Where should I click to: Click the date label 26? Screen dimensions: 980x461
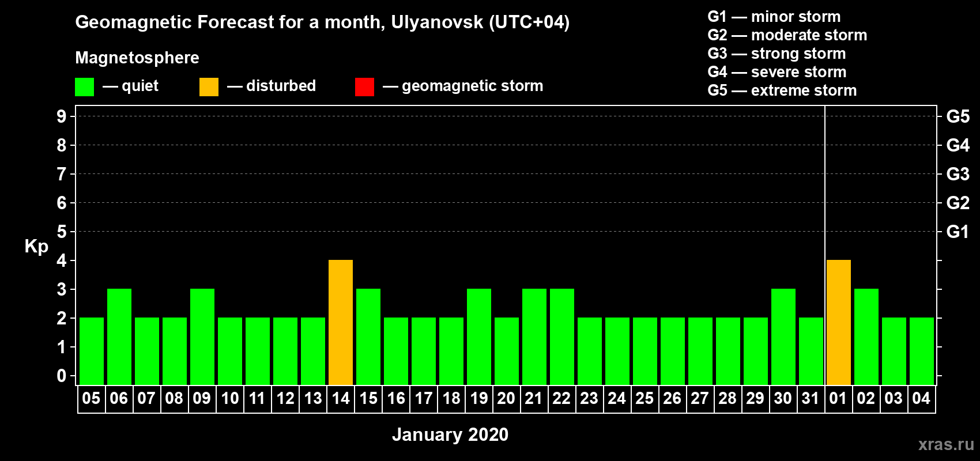672,398
